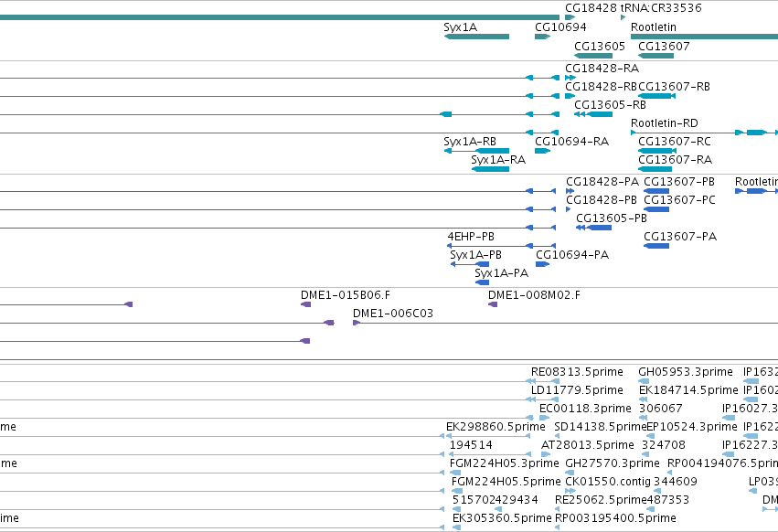Click the CG13607-RB transcript label

(675, 86)
